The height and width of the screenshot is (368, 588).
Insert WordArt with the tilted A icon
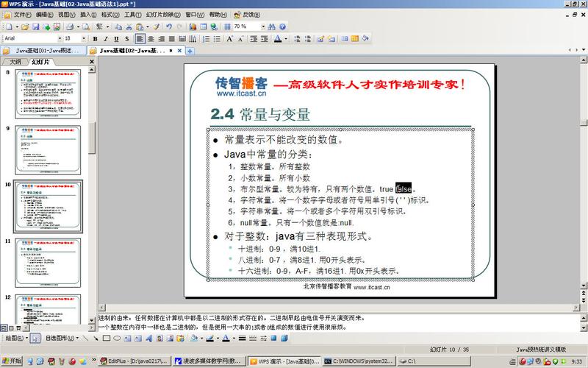click(x=149, y=339)
